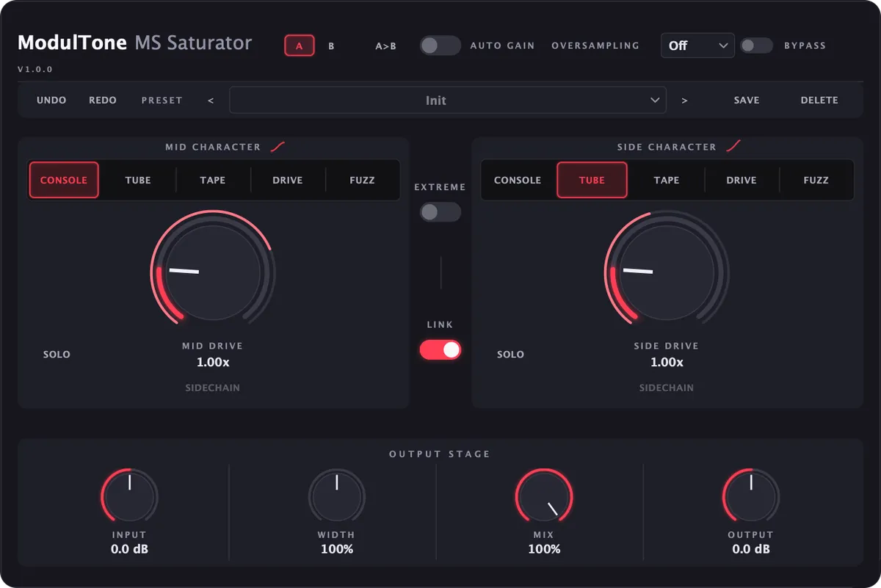Go to the next preset arrow
Image resolution: width=881 pixels, height=588 pixels.
pyautogui.click(x=684, y=101)
